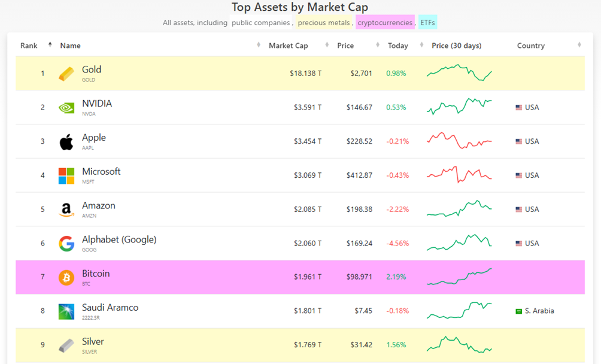Sort by Country using its sort arrows
Viewport: 601px width, 364px height.
point(579,45)
